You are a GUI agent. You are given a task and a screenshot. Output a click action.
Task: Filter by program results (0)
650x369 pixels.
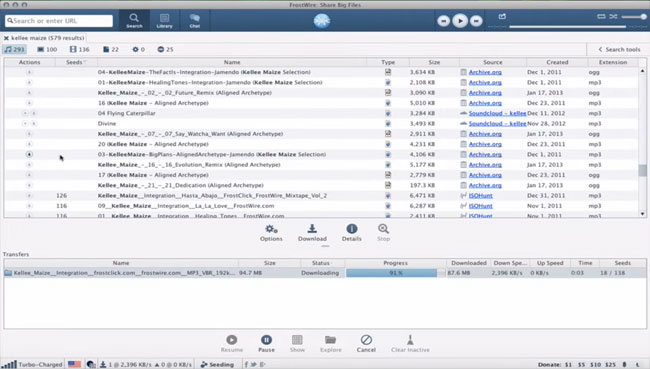tap(138, 49)
